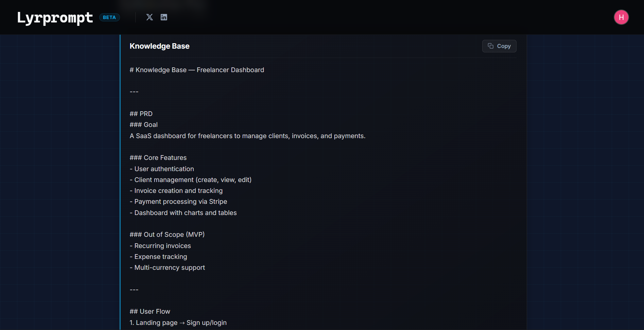Click the Copy button for the Knowledge Base

[499, 46]
